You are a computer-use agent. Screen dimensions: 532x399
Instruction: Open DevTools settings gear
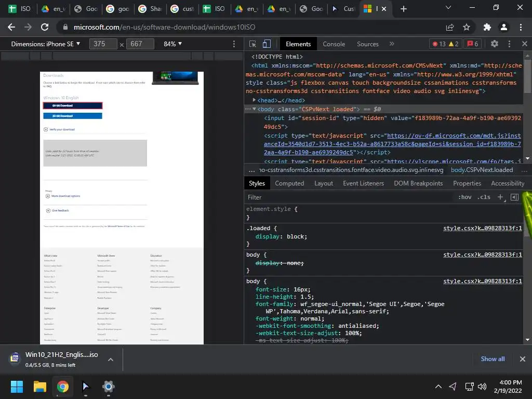495,44
